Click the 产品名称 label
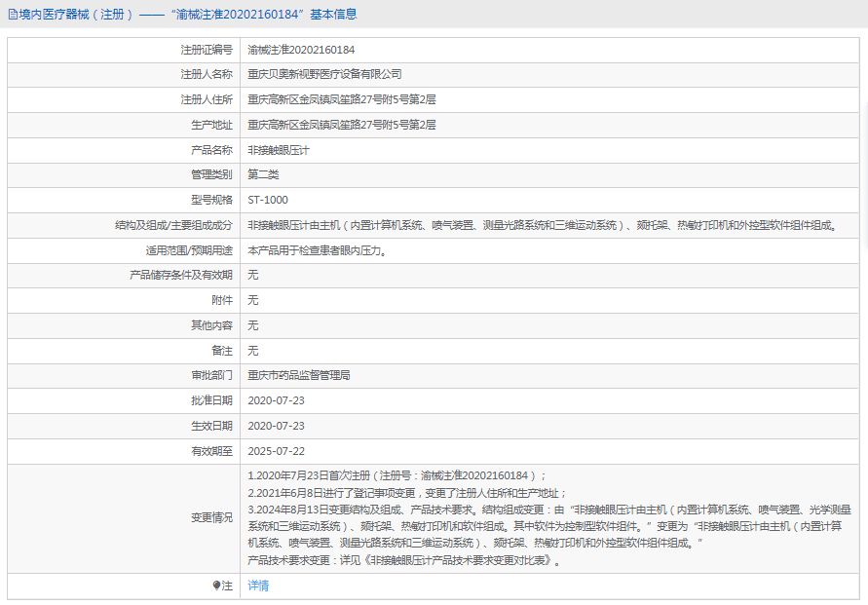Viewport: 868px width, 605px height. [x=212, y=150]
